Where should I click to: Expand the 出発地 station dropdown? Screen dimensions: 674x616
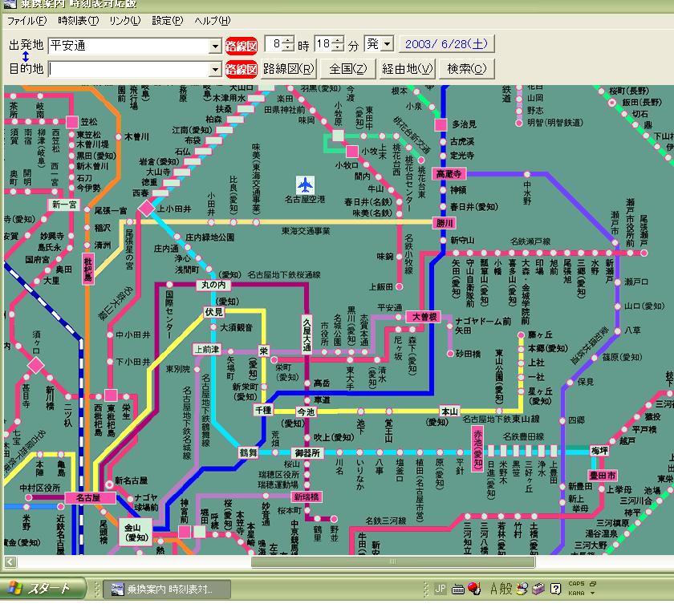point(215,46)
